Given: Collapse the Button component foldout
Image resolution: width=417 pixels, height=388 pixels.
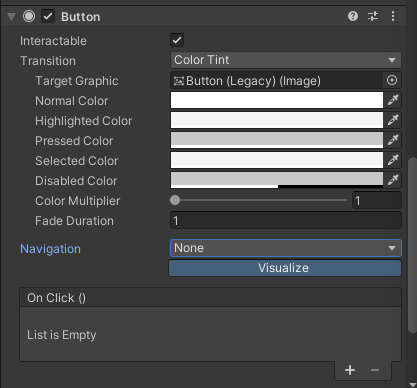Looking at the screenshot, I should coord(12,17).
